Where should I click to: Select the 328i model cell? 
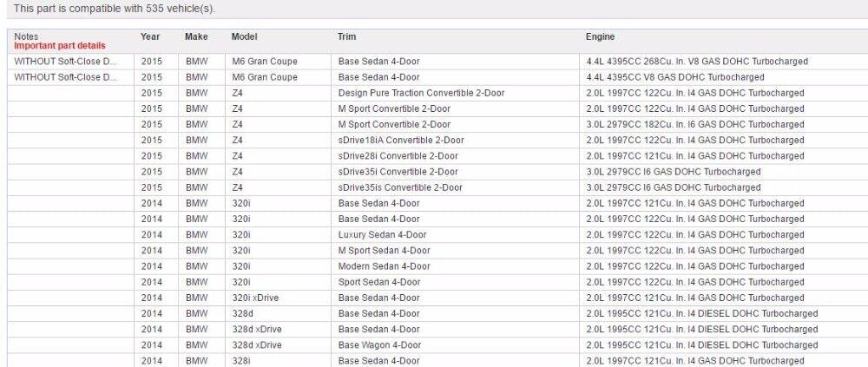tap(240, 361)
